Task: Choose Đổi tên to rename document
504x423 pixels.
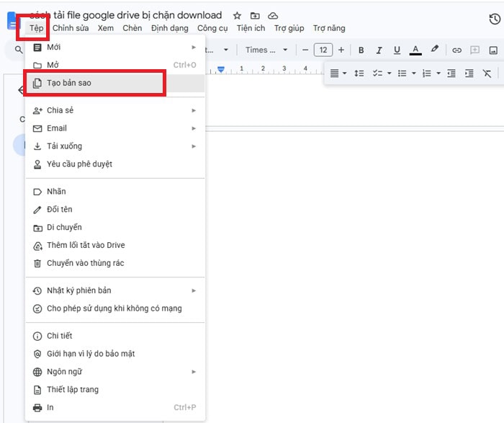Action: click(114, 210)
